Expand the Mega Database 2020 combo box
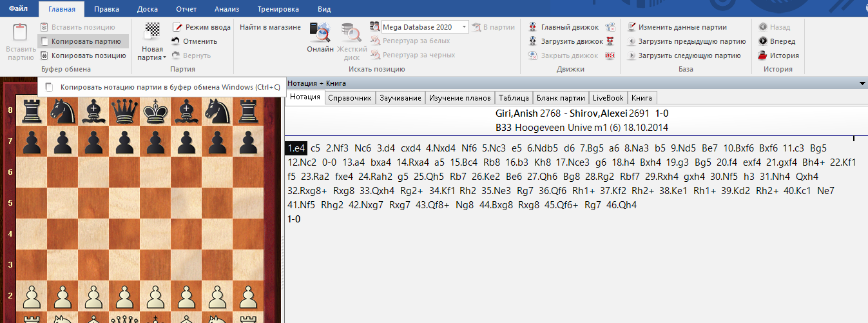 465,27
